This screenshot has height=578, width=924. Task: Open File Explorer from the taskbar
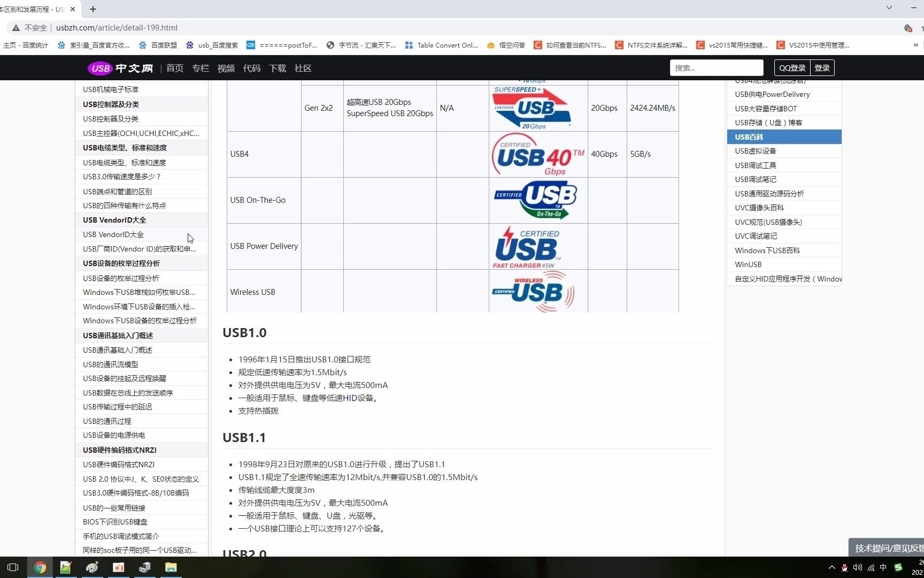click(171, 568)
